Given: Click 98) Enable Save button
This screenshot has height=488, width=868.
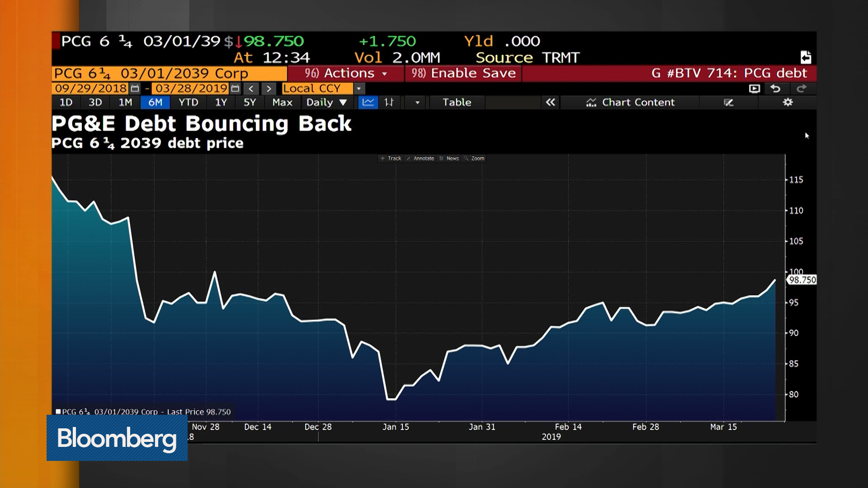Looking at the screenshot, I should (x=463, y=73).
